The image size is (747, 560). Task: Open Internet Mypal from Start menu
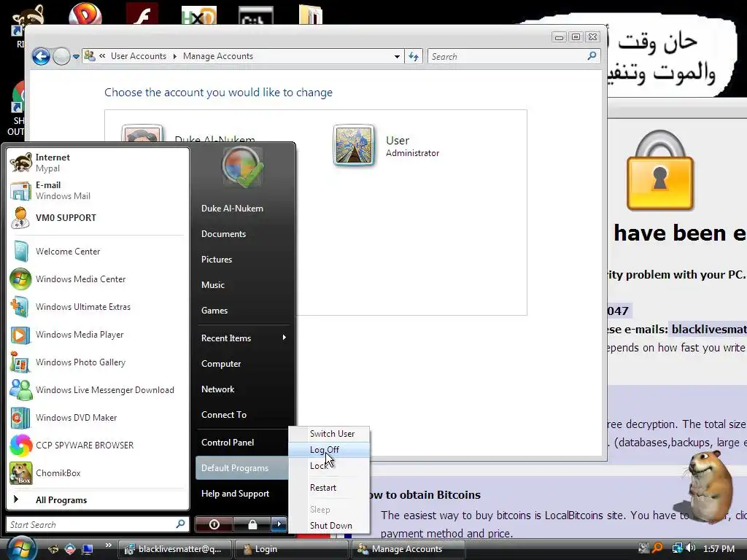click(x=98, y=163)
